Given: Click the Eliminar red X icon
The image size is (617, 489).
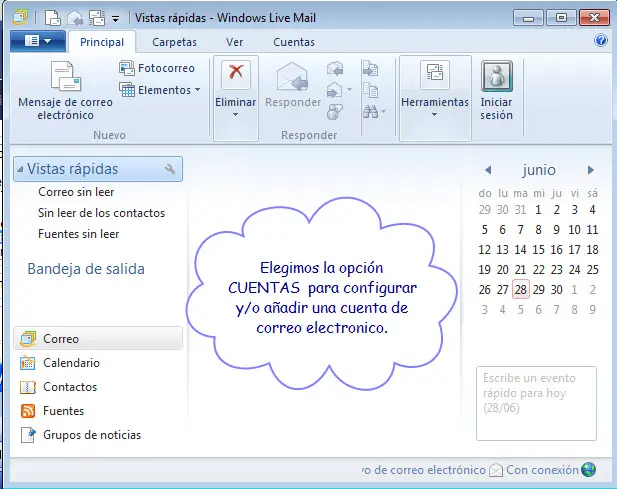Looking at the screenshot, I should (x=236, y=74).
